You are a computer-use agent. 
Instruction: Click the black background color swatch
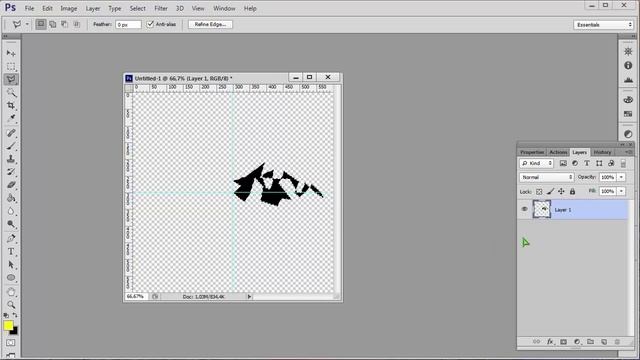(15, 332)
